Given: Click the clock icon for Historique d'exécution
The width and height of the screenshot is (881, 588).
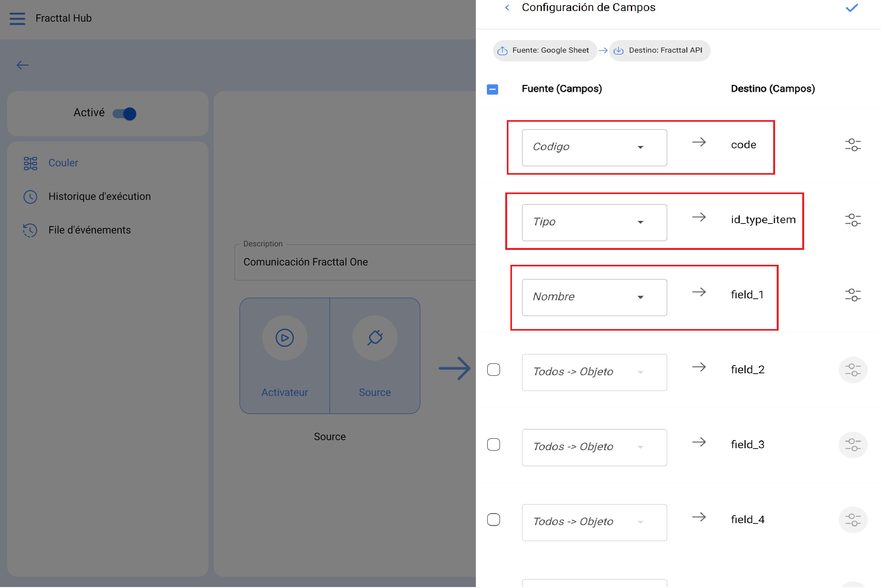Looking at the screenshot, I should tap(30, 197).
